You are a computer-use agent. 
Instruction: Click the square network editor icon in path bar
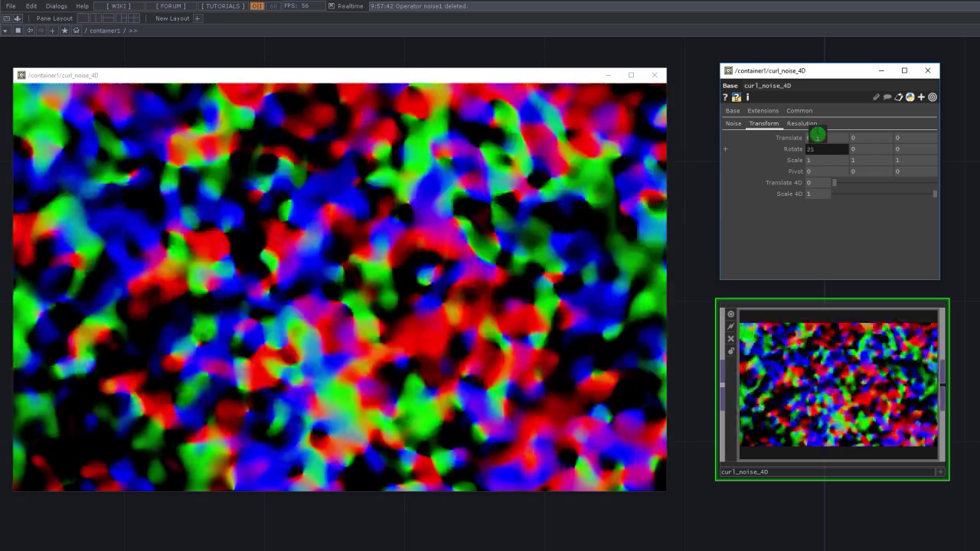pos(18,31)
